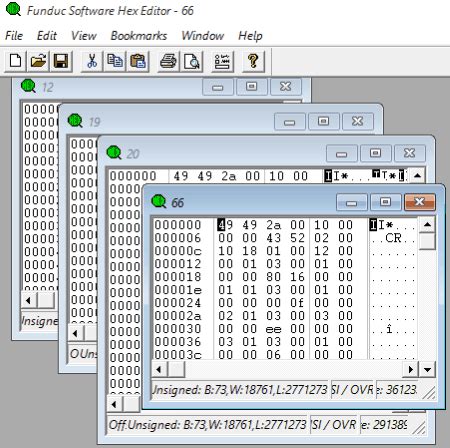This screenshot has height=448, width=450.
Task: Click the up scroll arrow in window 20
Action: point(417,175)
